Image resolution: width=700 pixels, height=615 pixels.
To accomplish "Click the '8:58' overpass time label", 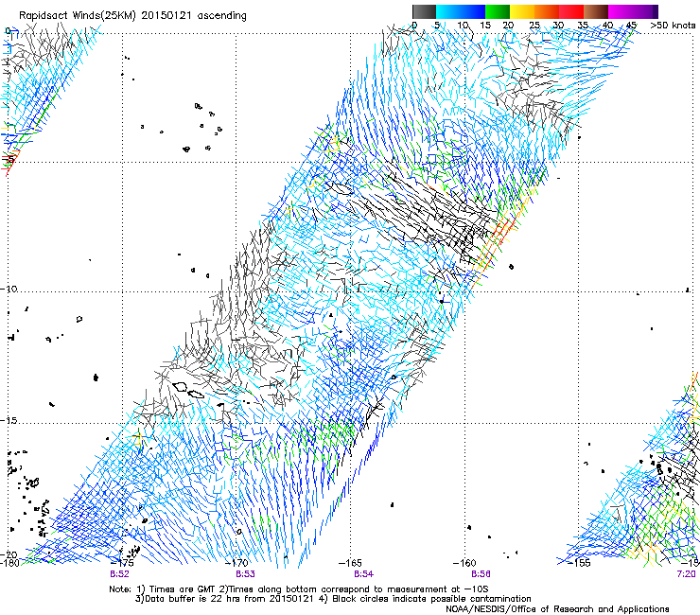I will pos(481,574).
